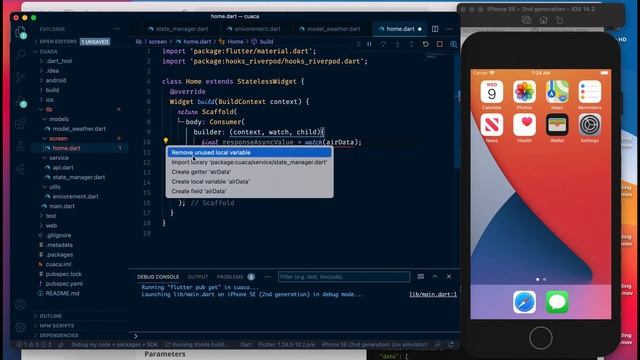The width and height of the screenshot is (640, 360).
Task: Rotate the device from the simulator toolbar
Action: tap(560, 20)
